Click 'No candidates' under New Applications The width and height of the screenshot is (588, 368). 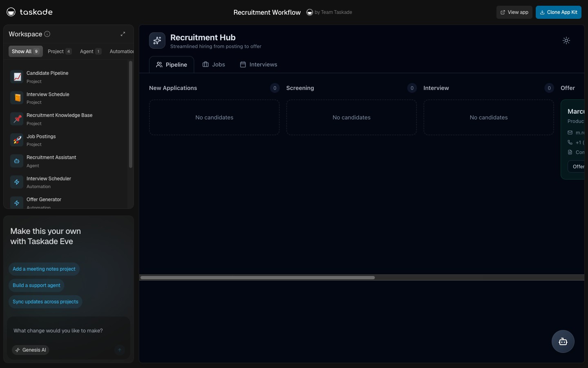coord(214,117)
